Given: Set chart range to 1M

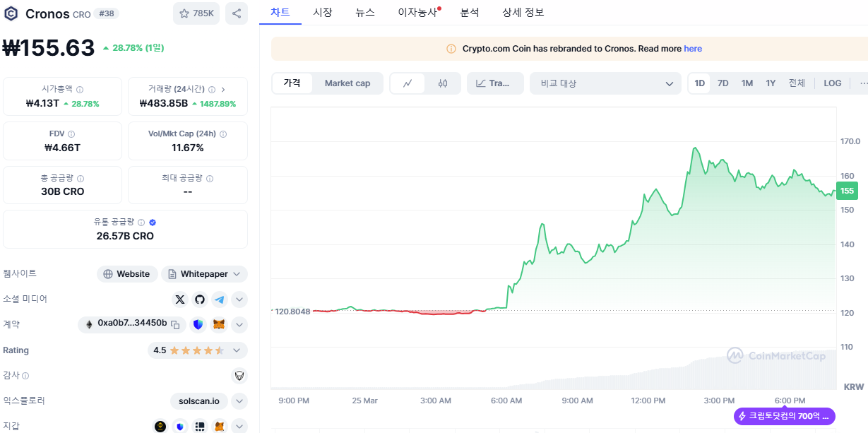Looking at the screenshot, I should pos(747,83).
